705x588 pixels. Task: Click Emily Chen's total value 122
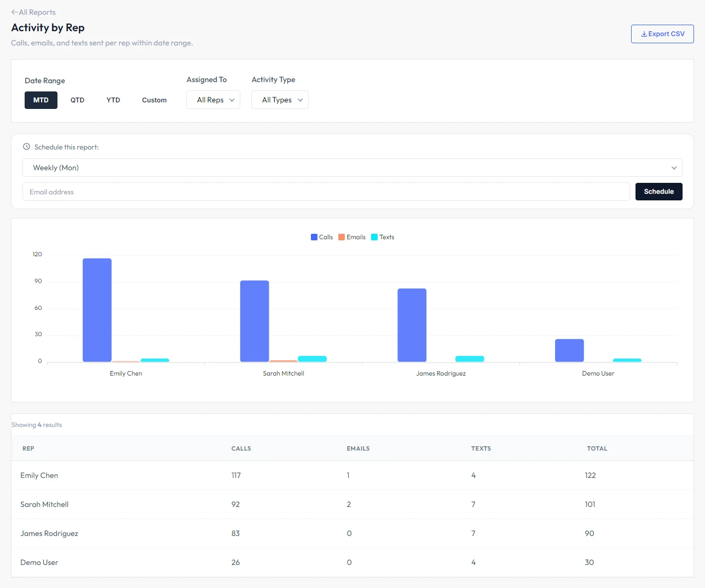[x=590, y=475]
